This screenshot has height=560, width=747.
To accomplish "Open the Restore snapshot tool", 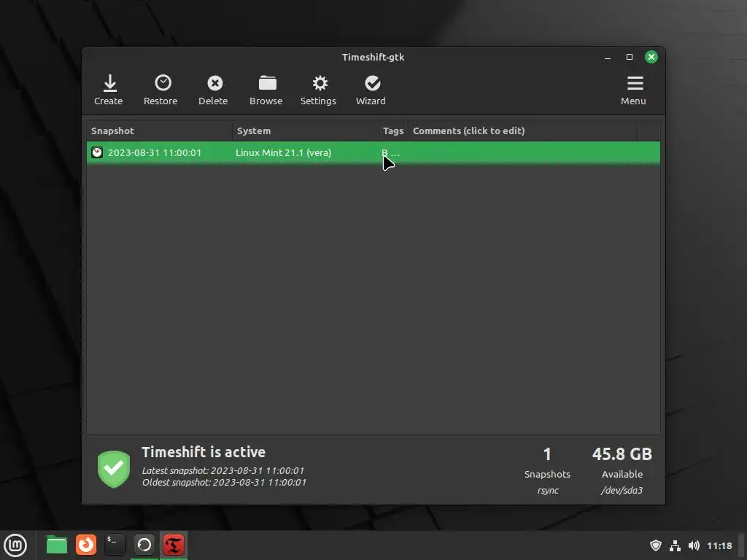I will (160, 90).
